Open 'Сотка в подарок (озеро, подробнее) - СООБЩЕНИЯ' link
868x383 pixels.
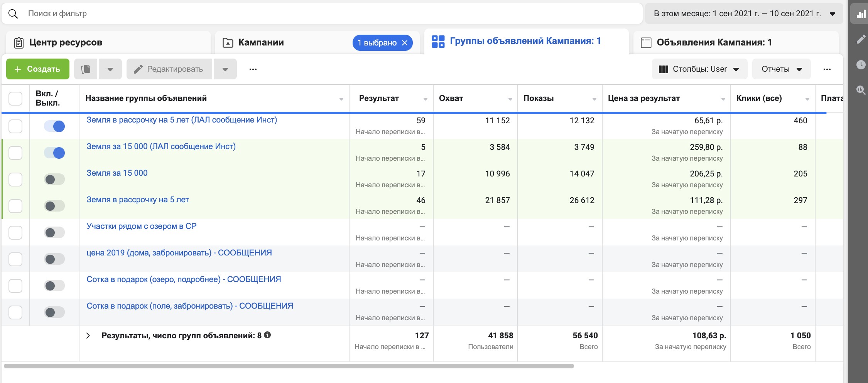(x=184, y=279)
